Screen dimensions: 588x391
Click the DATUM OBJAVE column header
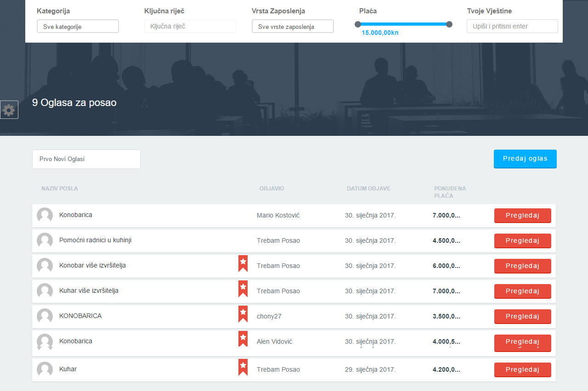[x=368, y=189]
